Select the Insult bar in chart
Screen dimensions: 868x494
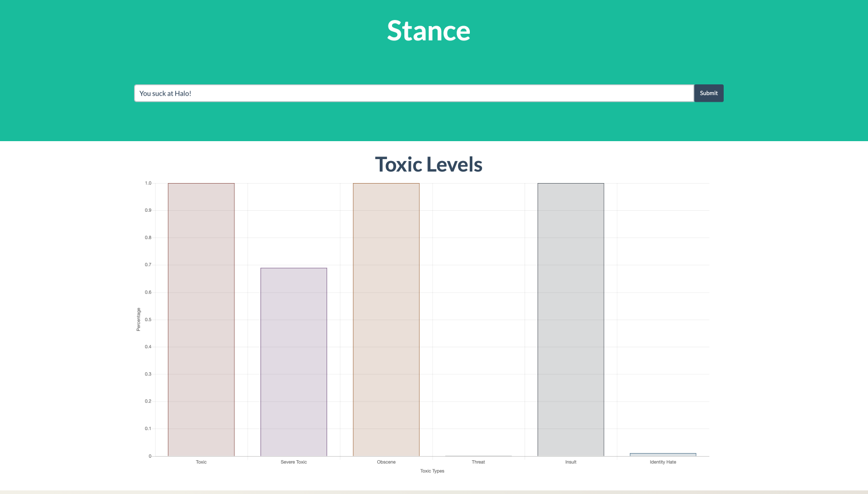pyautogui.click(x=571, y=320)
